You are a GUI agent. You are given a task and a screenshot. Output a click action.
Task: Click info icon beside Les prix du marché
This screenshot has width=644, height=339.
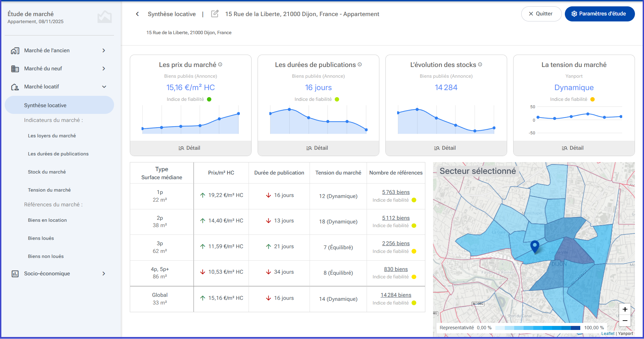click(220, 64)
